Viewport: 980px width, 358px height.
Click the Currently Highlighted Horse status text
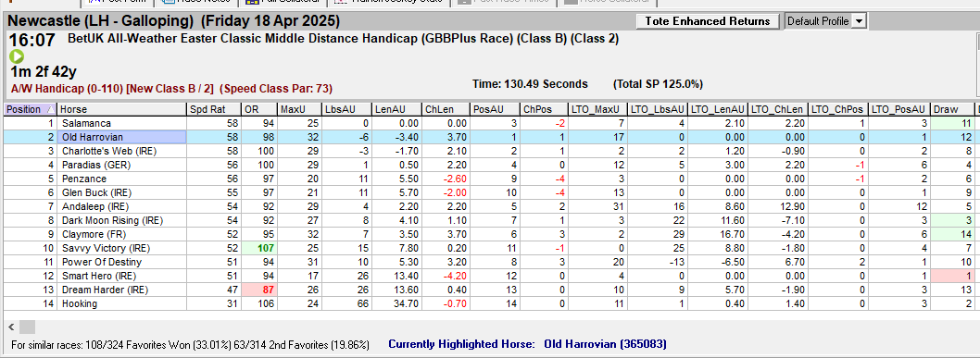click(527, 343)
